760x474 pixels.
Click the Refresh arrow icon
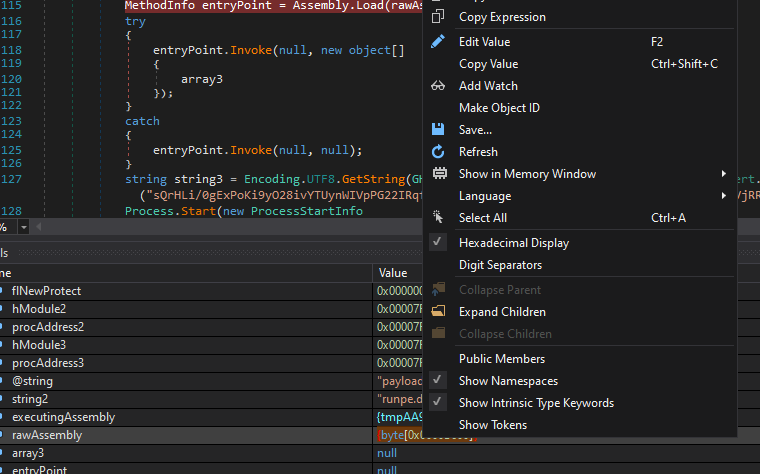(x=438, y=152)
